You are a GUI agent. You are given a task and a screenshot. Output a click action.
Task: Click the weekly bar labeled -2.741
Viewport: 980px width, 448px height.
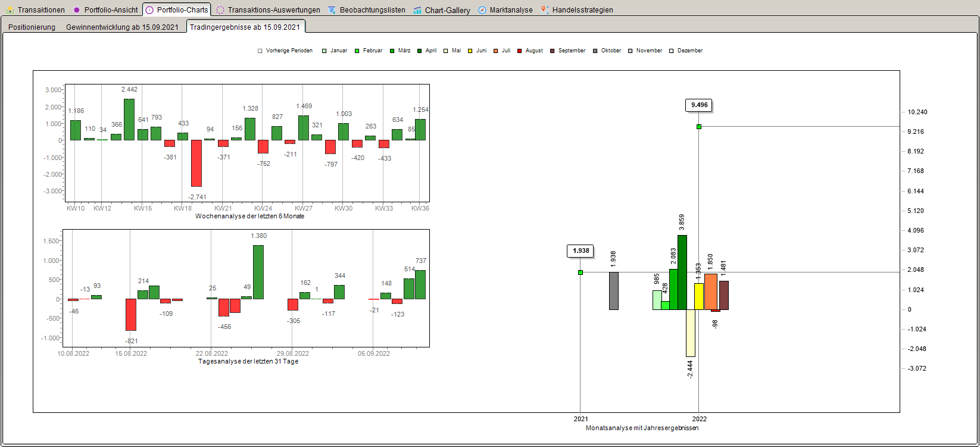pyautogui.click(x=196, y=163)
